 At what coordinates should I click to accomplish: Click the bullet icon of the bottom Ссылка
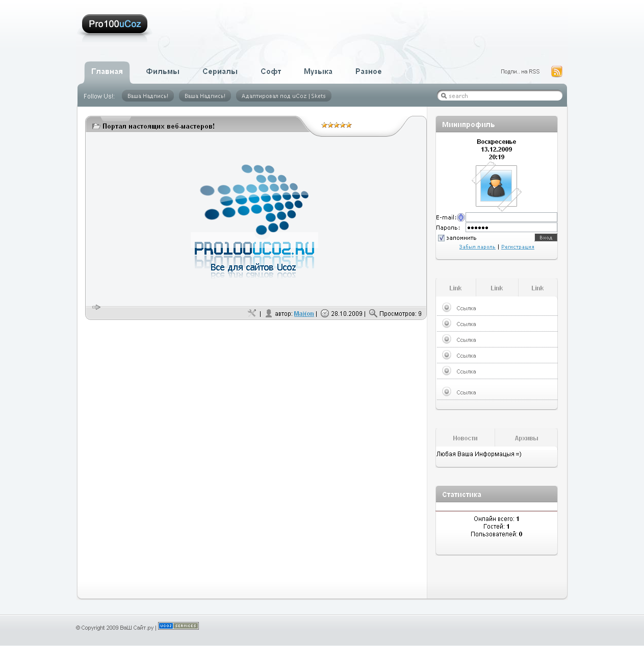click(447, 391)
